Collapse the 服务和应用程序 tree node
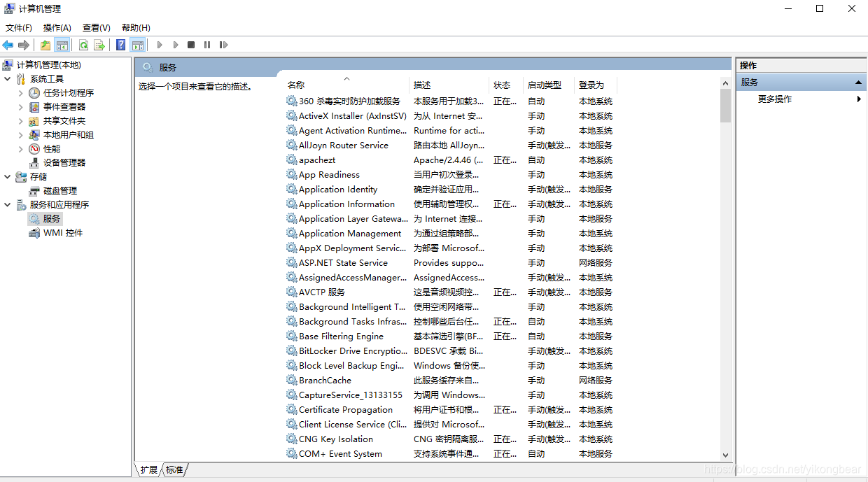The image size is (868, 482). pos(8,205)
